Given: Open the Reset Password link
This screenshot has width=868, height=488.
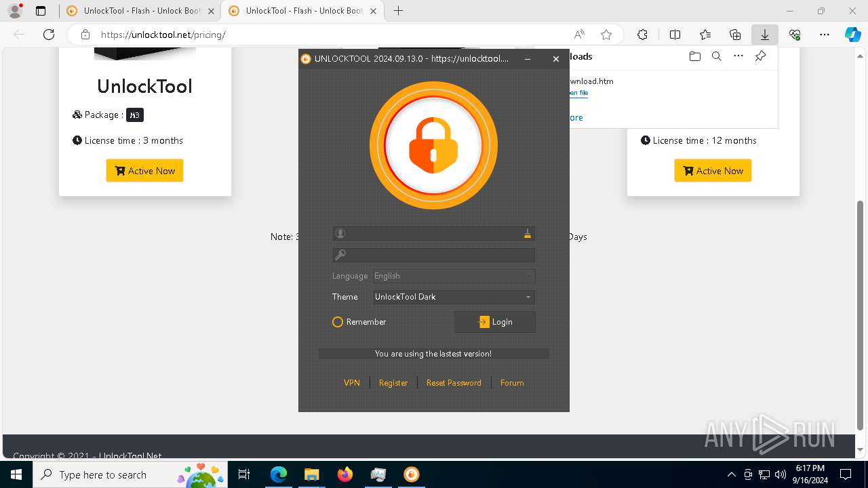Looking at the screenshot, I should coord(454,383).
